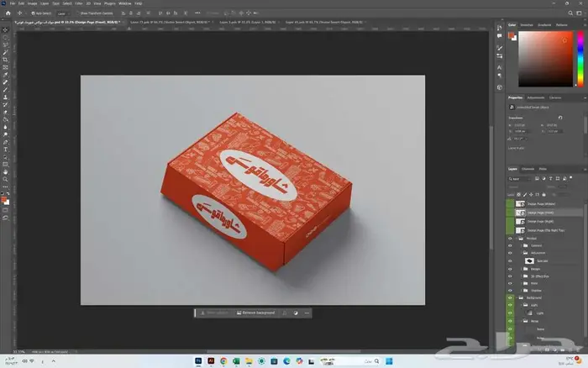Image resolution: width=588 pixels, height=368 pixels.
Task: Pick a shade in the Color panel field
Action: [546, 59]
